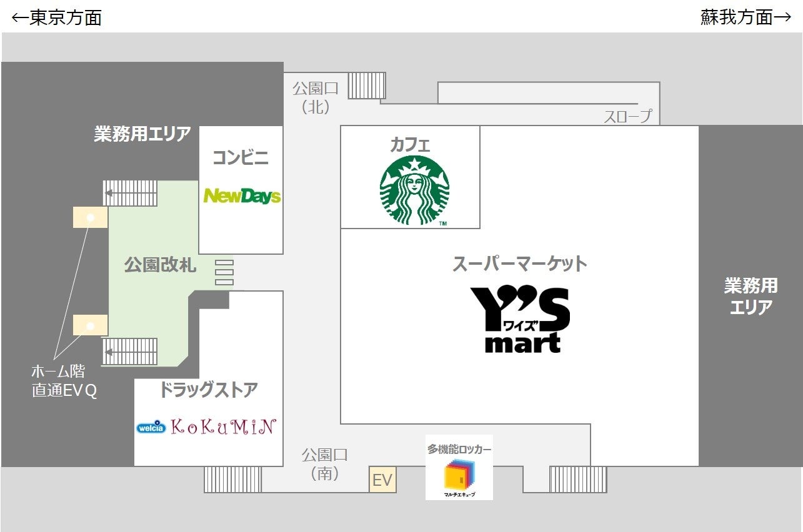The width and height of the screenshot is (803, 532).
Task: Click the マルチエキューブ caption under locker
Action: click(459, 495)
